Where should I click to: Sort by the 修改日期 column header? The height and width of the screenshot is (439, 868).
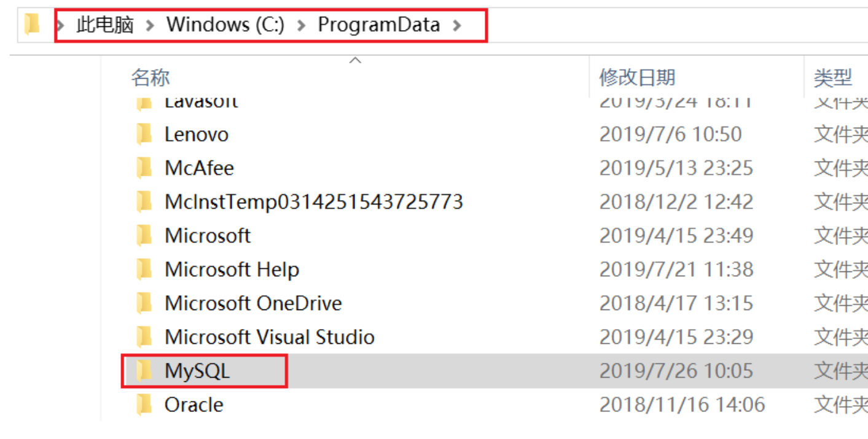click(x=637, y=77)
